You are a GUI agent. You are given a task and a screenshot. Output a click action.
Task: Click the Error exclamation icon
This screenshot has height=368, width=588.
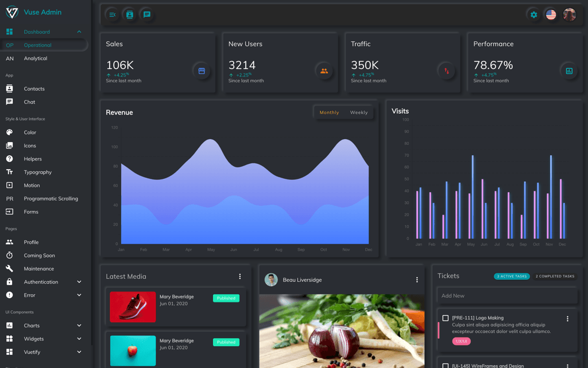click(9, 295)
